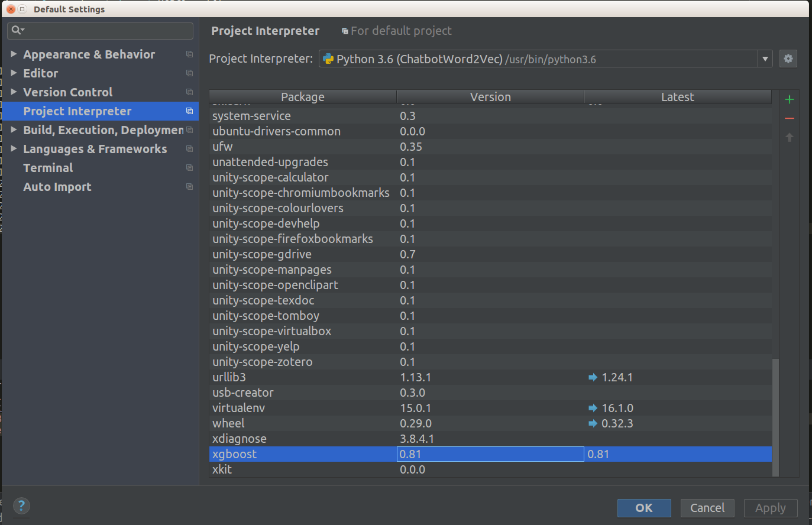Select the urllib3 package row

(x=490, y=377)
